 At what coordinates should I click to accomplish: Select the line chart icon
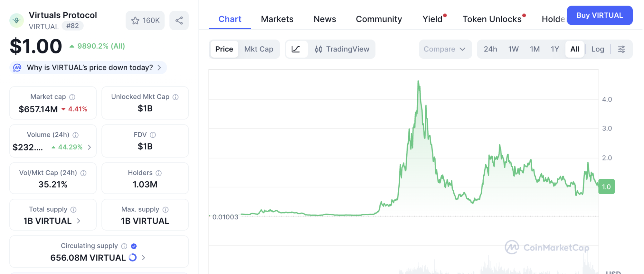296,49
